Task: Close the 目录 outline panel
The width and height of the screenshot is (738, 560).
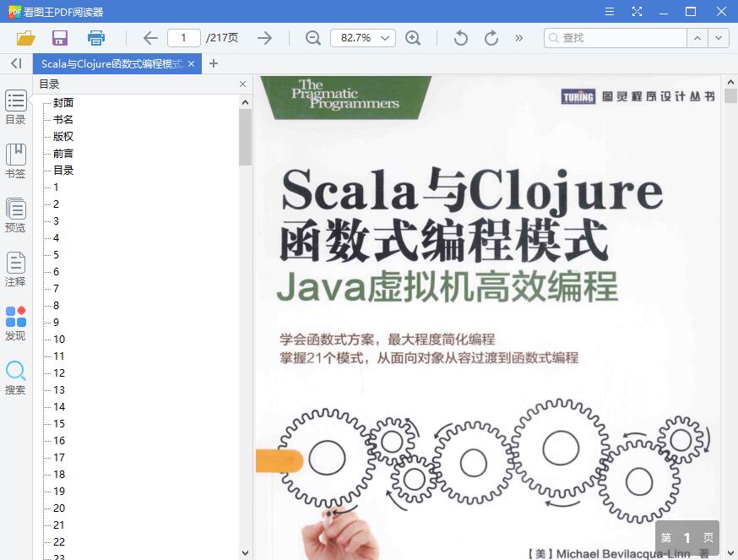Action: (243, 84)
